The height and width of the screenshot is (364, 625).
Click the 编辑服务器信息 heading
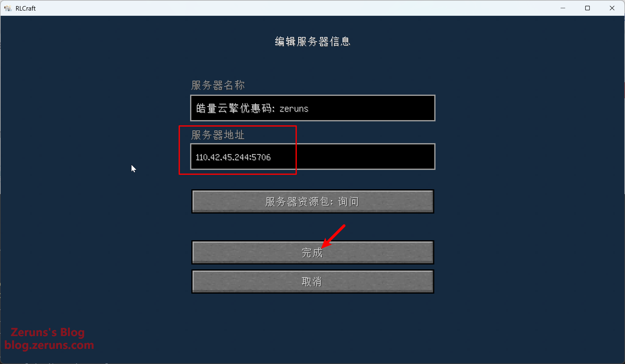pyautogui.click(x=312, y=42)
